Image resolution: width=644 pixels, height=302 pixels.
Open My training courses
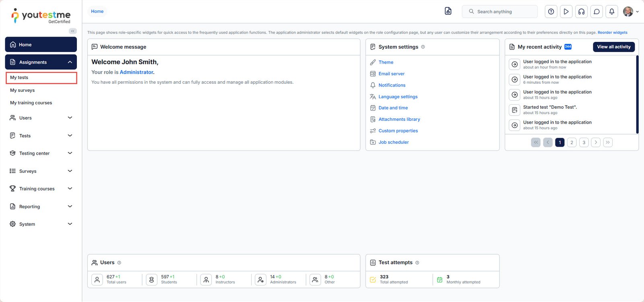click(31, 103)
